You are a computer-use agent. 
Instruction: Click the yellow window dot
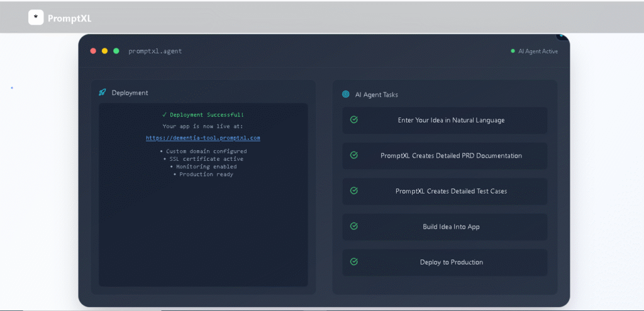click(105, 51)
